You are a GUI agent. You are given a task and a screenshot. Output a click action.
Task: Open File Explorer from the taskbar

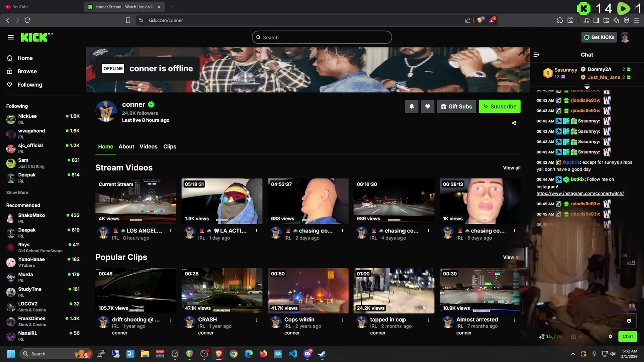[145, 354]
